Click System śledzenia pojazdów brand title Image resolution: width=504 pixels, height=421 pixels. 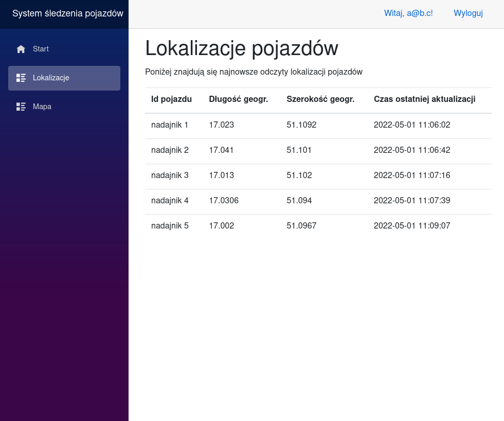pos(68,13)
